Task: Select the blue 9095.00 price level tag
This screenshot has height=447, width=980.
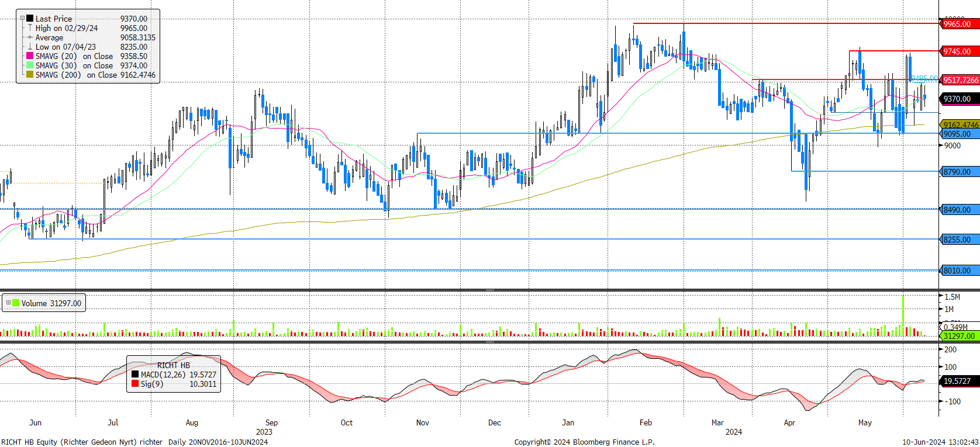Action: [959, 134]
